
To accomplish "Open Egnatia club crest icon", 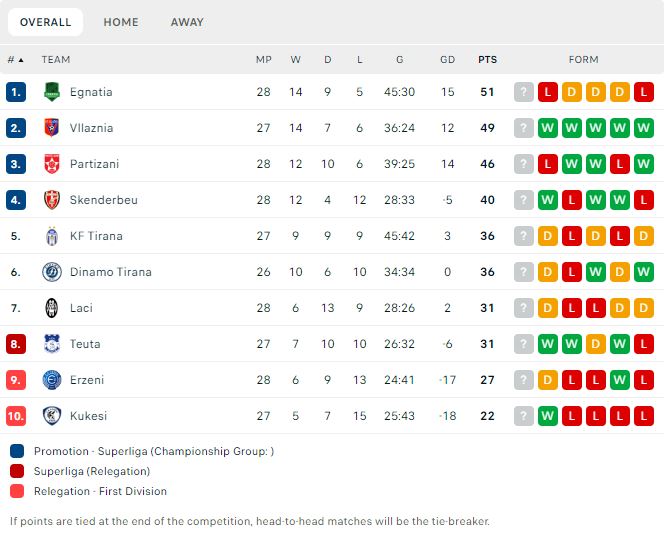I will pos(52,92).
